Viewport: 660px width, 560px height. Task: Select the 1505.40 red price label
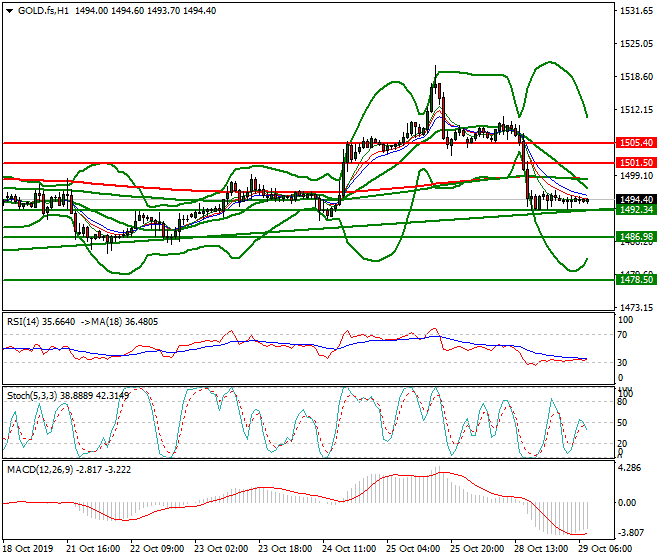(x=636, y=143)
